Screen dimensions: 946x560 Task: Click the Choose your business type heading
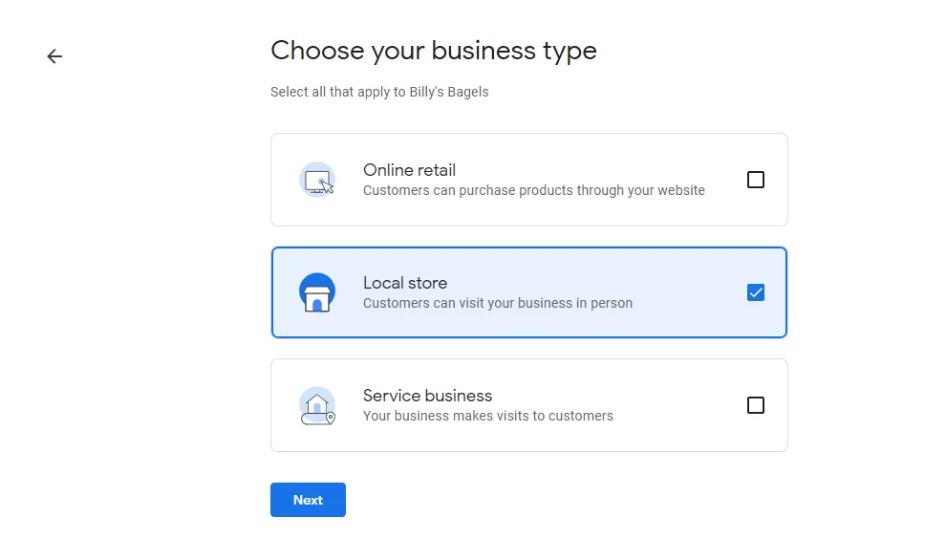433,51
